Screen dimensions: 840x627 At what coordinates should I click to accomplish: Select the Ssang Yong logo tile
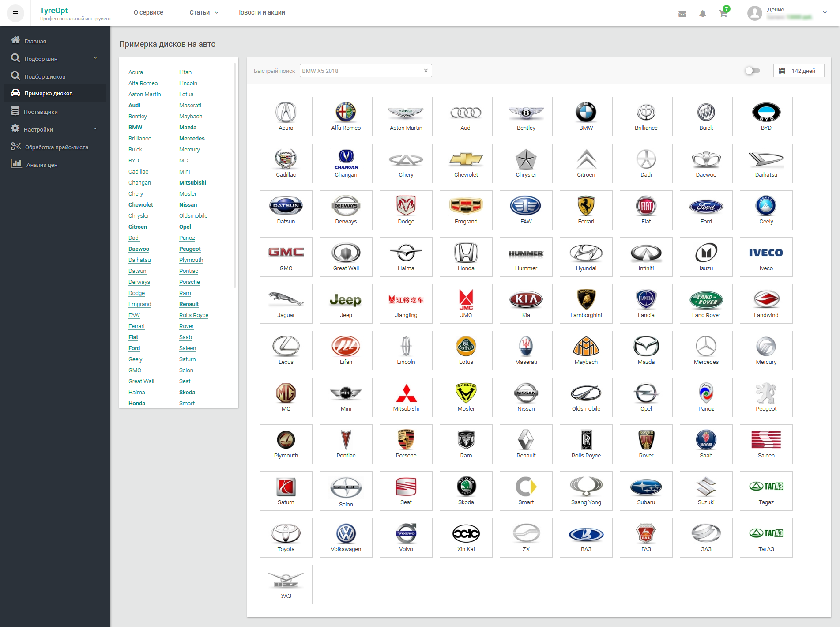tap(586, 491)
